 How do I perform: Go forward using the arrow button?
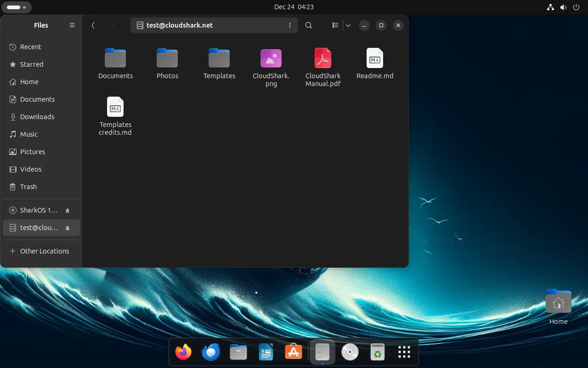tap(112, 25)
